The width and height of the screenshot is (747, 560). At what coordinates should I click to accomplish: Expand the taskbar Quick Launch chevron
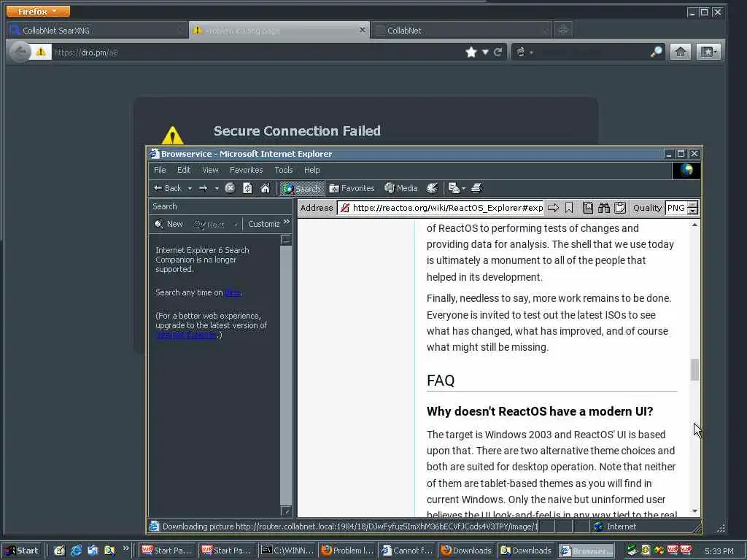[x=125, y=548]
